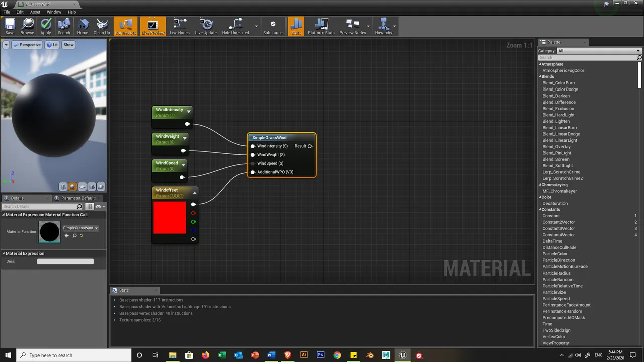
Task: Click the red Windoffset color preview
Action: (x=170, y=217)
